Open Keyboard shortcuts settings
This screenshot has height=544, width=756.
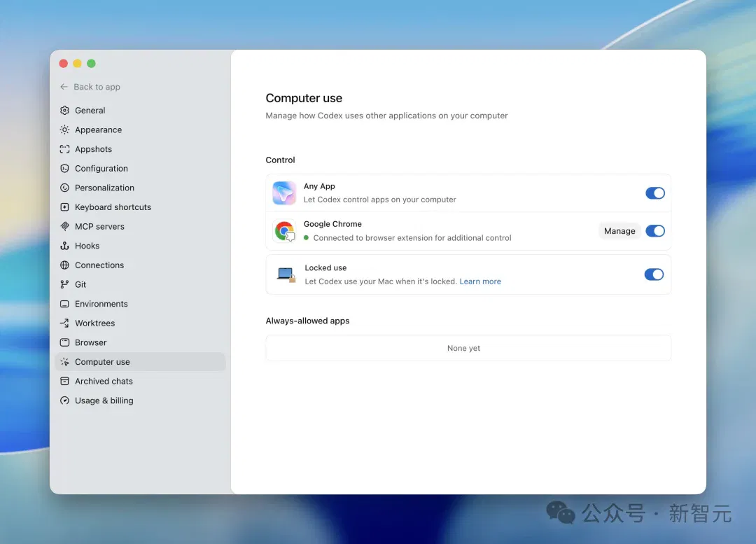pyautogui.click(x=140, y=207)
